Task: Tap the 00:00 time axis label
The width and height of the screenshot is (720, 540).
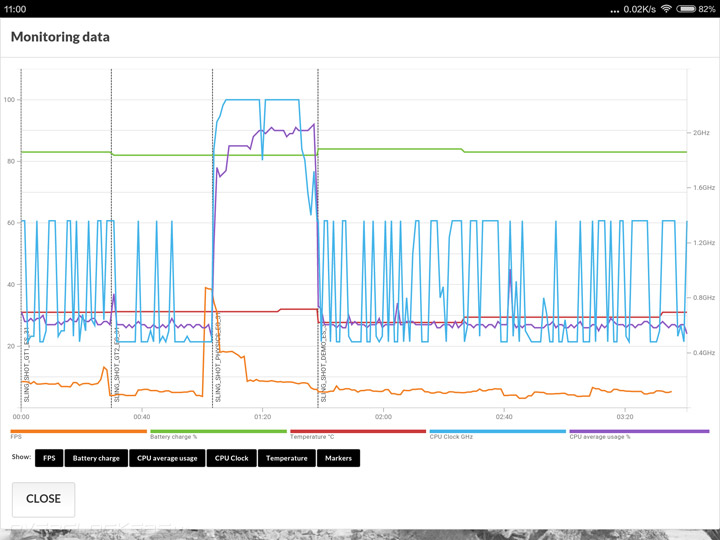Action: pos(21,417)
